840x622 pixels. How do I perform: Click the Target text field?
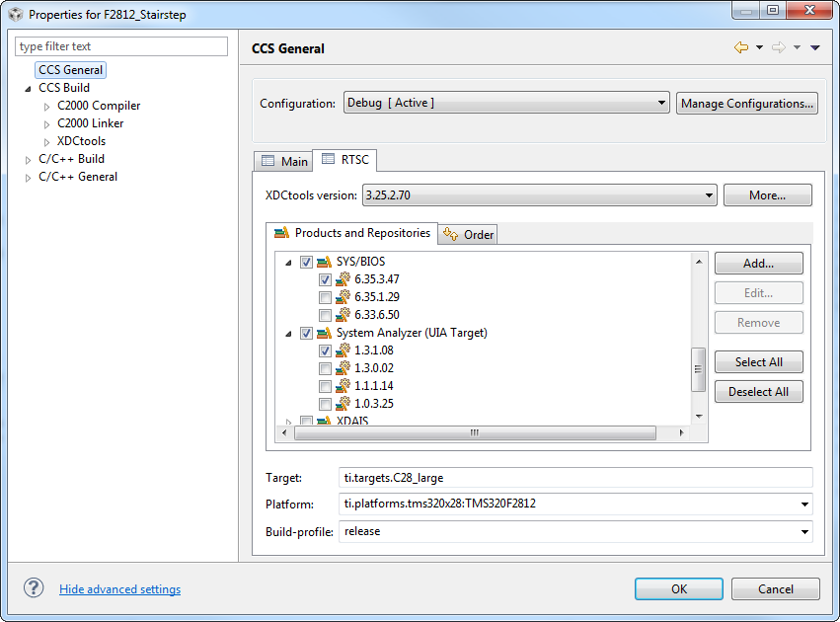[575, 477]
